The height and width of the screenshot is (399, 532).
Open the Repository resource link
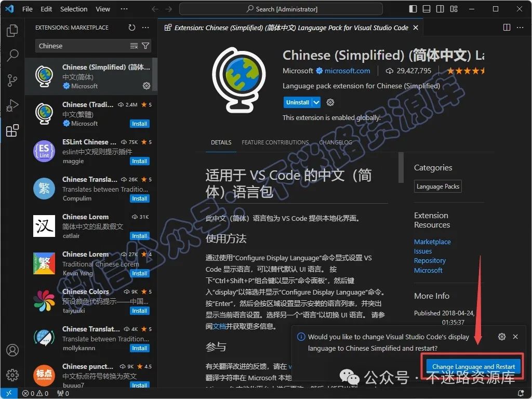(430, 261)
